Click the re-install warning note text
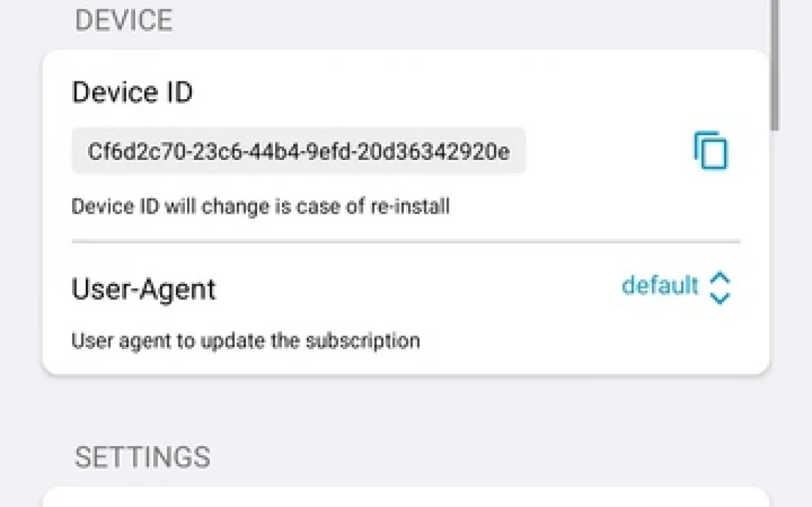Viewport: 812px width, 507px height. pyautogui.click(x=261, y=207)
